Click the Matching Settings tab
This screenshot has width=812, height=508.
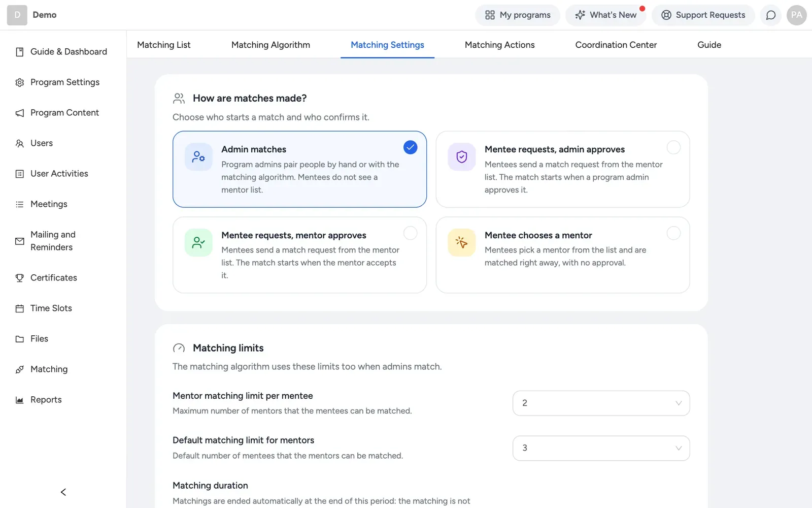pos(387,45)
